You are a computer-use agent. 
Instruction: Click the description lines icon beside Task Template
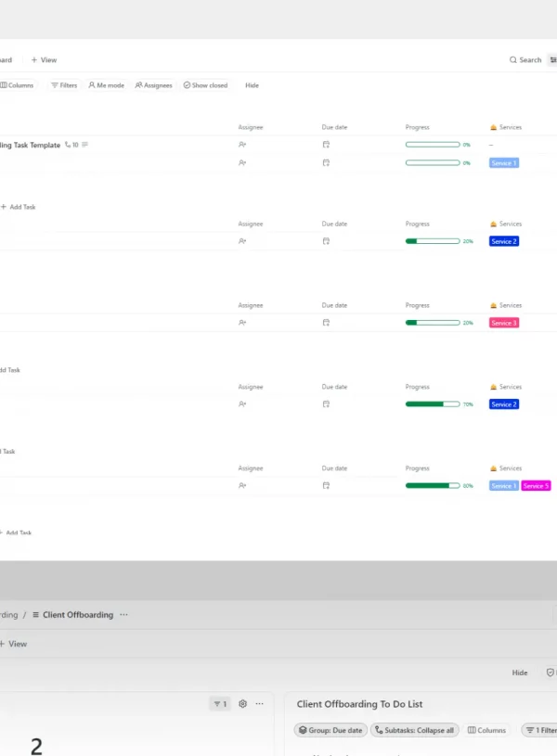click(85, 145)
